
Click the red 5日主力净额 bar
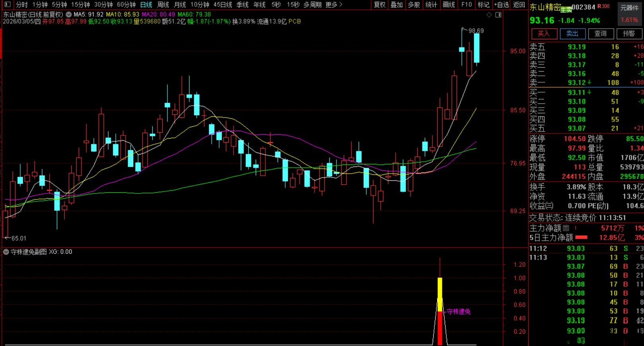581,238
